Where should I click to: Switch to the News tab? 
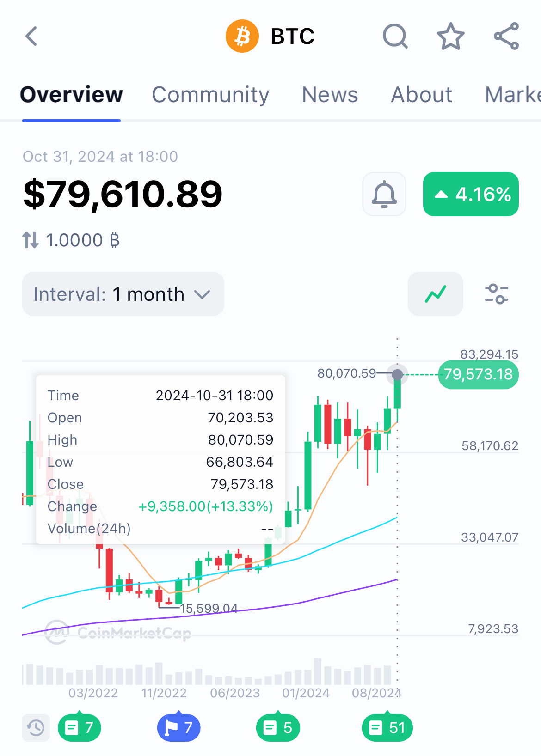pos(330,95)
